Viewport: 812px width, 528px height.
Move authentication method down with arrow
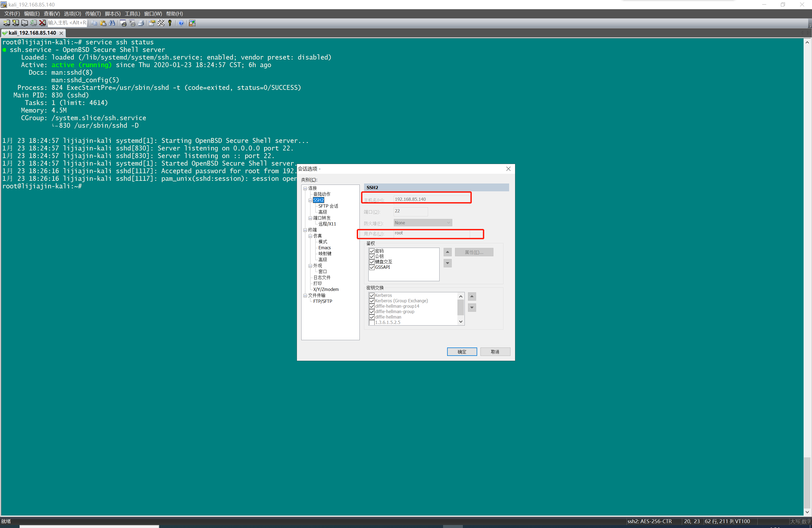click(x=448, y=263)
